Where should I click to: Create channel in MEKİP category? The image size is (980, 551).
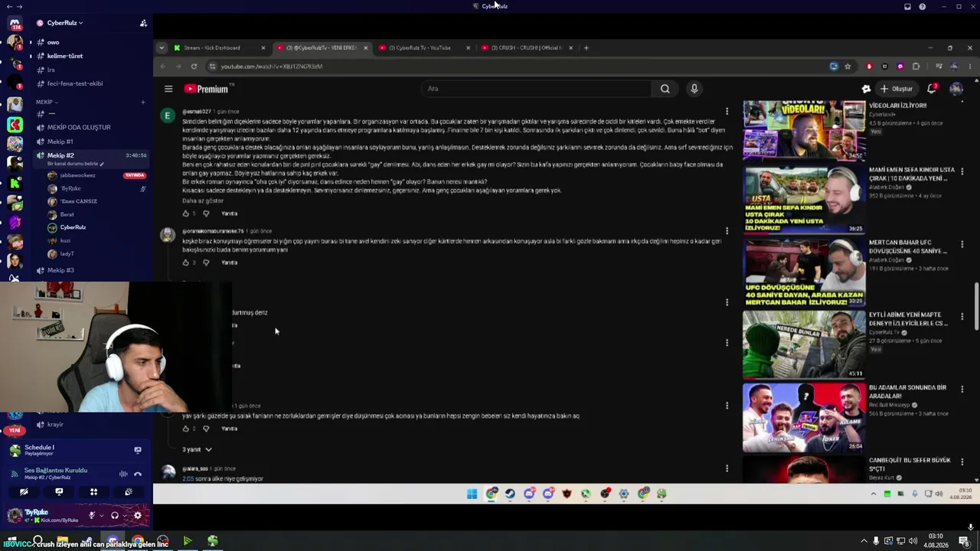[x=142, y=102]
